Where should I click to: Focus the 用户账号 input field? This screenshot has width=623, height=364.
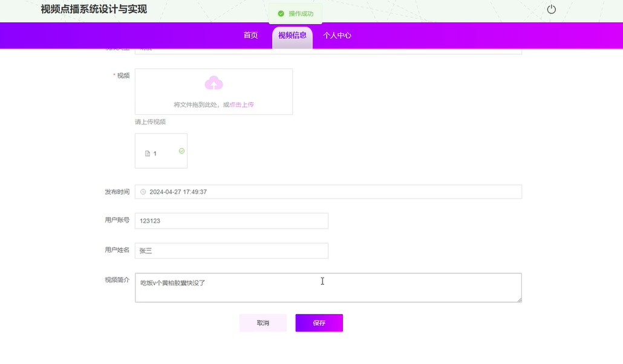(232, 221)
